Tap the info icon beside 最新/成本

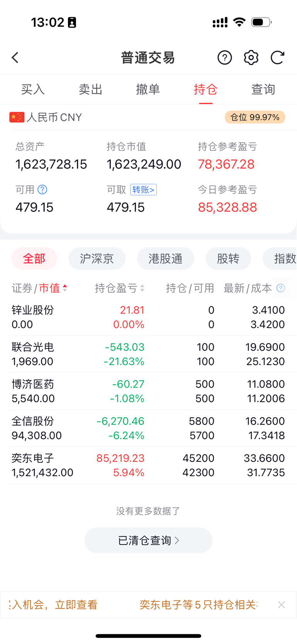281,288
